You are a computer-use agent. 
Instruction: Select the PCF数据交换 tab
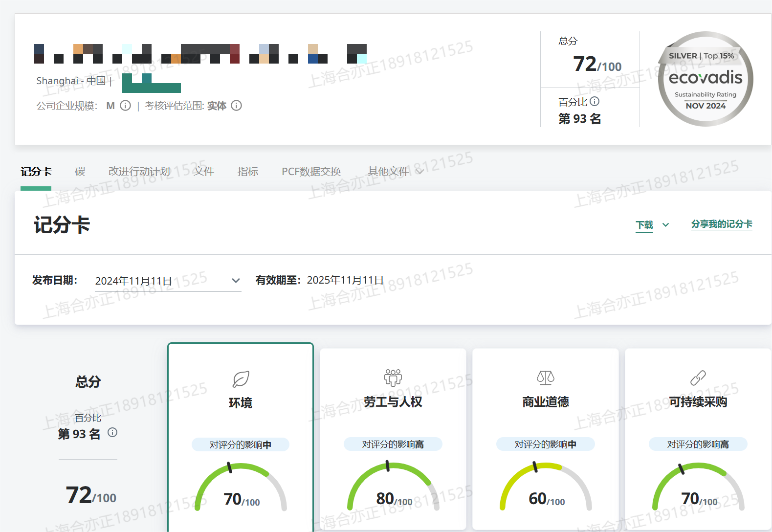(x=311, y=172)
